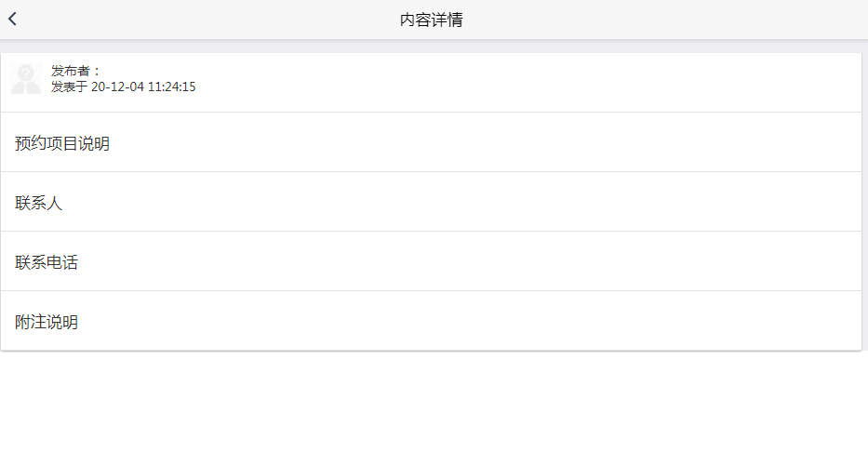868x452 pixels.
Task: Click the empty header space between arrow and title
Action: pyautogui.click(x=205, y=20)
